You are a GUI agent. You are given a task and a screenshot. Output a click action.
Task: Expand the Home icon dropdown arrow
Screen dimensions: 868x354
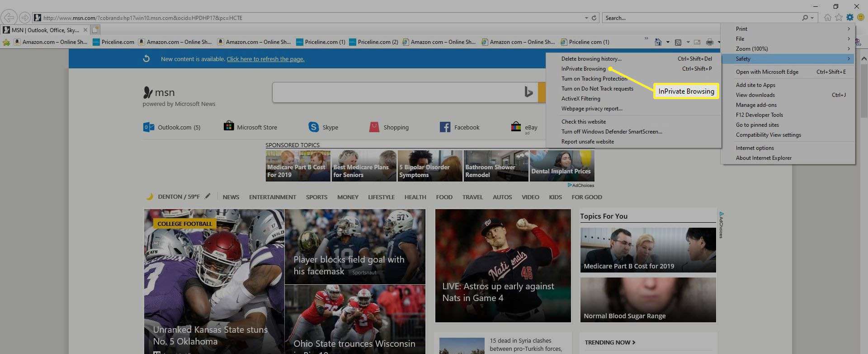coord(668,42)
